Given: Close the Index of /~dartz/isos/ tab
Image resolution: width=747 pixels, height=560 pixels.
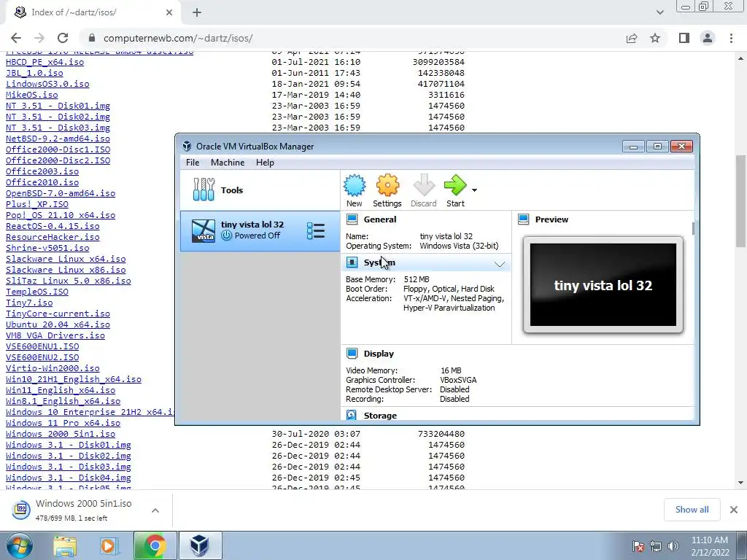Looking at the screenshot, I should pos(169,13).
